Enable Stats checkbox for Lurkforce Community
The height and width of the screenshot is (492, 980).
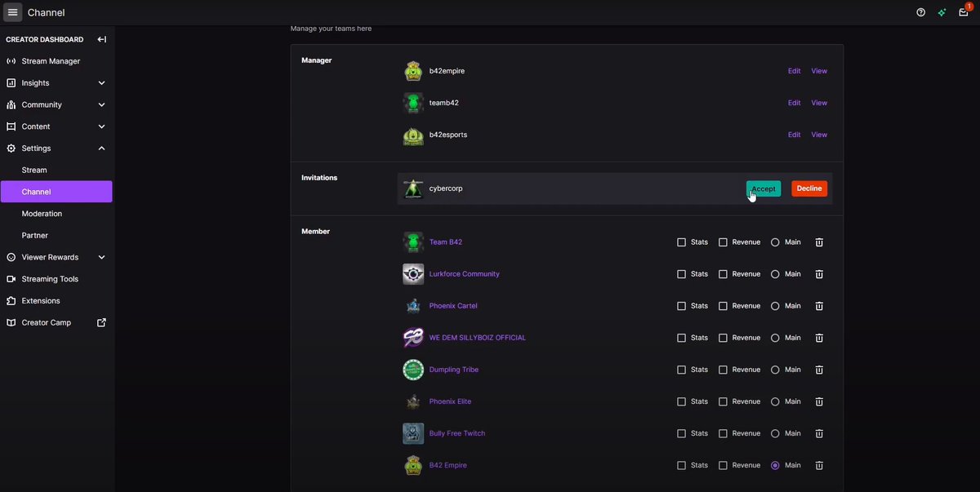(x=681, y=274)
